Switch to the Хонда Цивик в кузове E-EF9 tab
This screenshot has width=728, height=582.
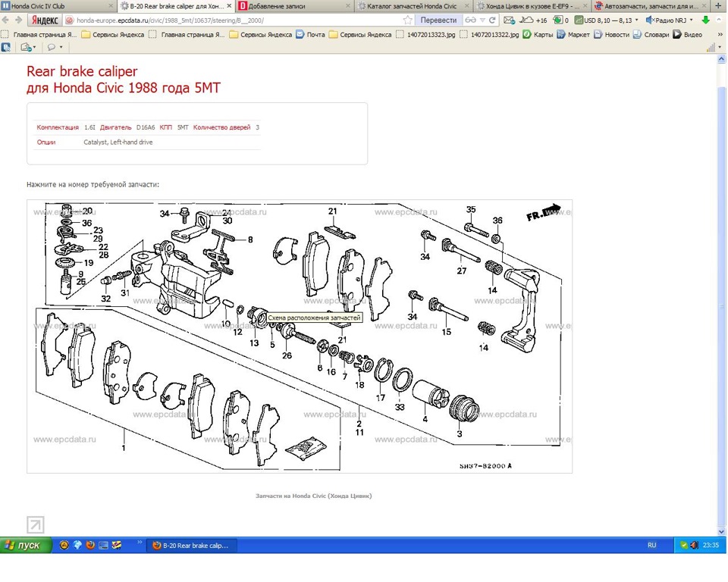point(532,6)
